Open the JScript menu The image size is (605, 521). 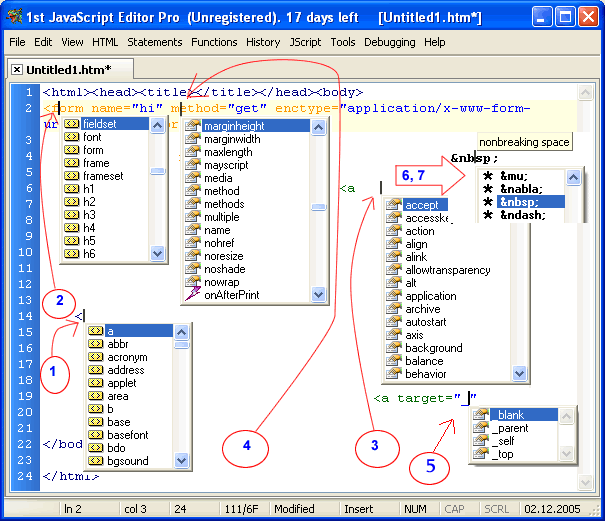[x=305, y=42]
